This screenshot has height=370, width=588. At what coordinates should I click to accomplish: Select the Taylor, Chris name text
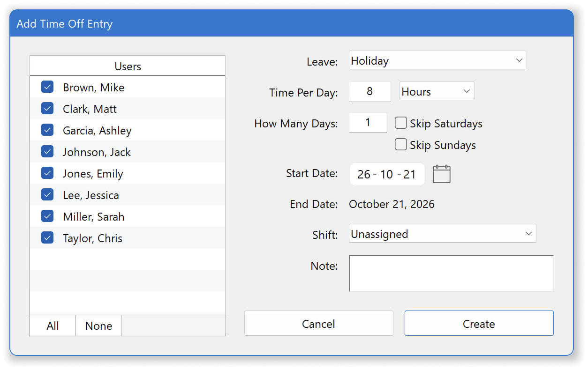(92, 238)
